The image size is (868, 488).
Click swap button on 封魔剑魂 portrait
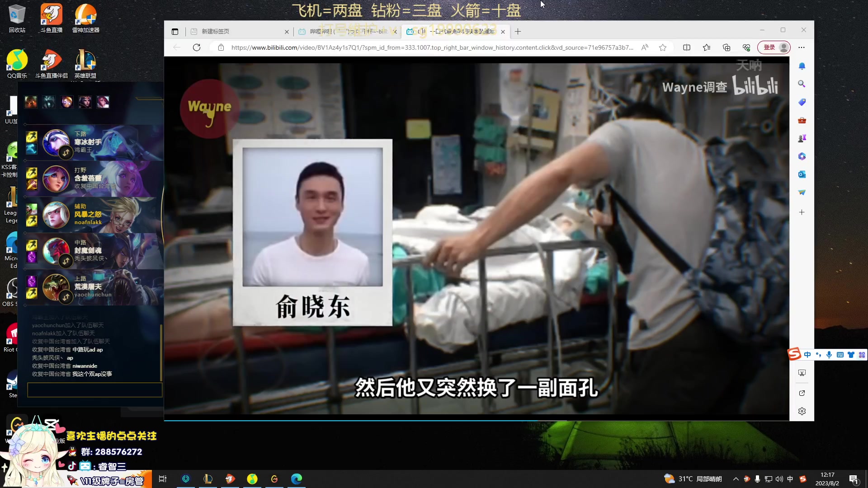point(66,261)
